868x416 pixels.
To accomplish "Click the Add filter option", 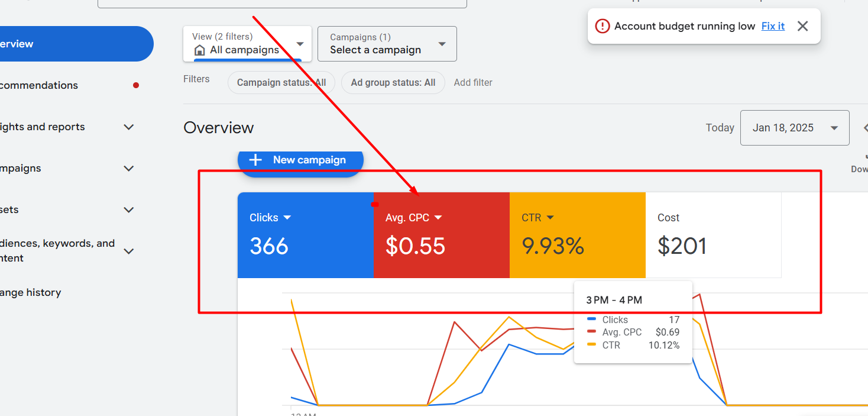I will click(x=473, y=83).
